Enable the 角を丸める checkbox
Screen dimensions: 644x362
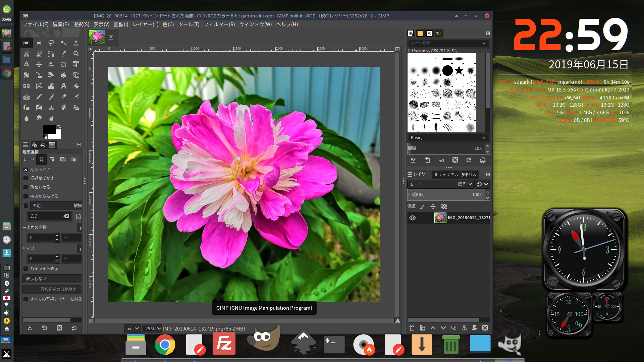[x=26, y=187]
